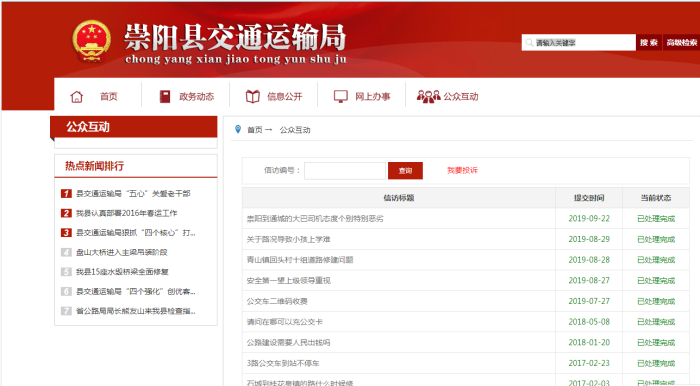This screenshot has width=700, height=386.
Task: Click the 信访标题 column header
Action: pos(399,198)
